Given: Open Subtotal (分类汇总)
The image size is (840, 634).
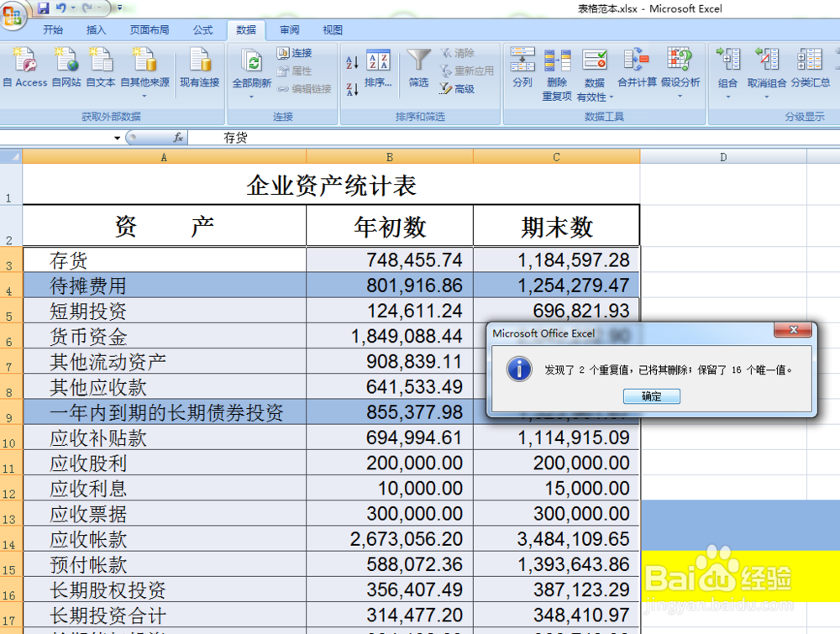Looking at the screenshot, I should (x=810, y=67).
